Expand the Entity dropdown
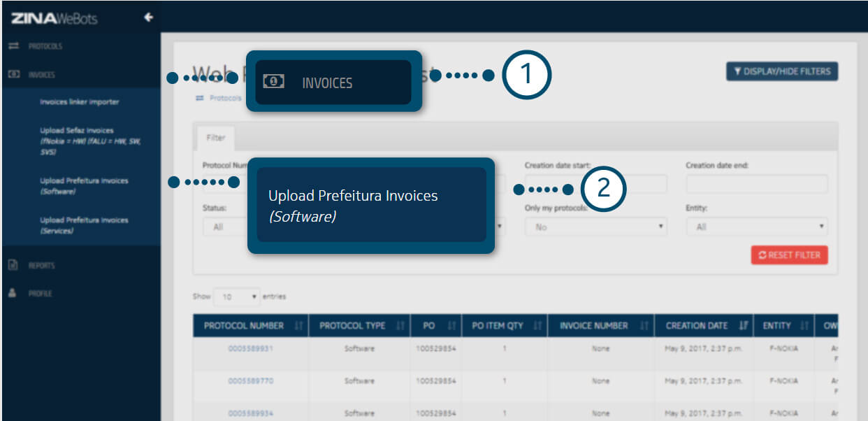Screen dimensions: 868x421 pyautogui.click(x=757, y=227)
